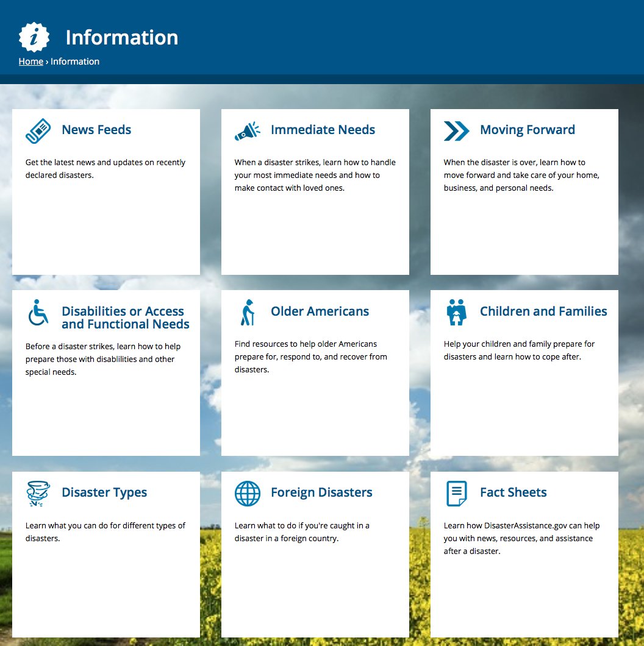Click the News Feeds newspaper icon

point(38,131)
